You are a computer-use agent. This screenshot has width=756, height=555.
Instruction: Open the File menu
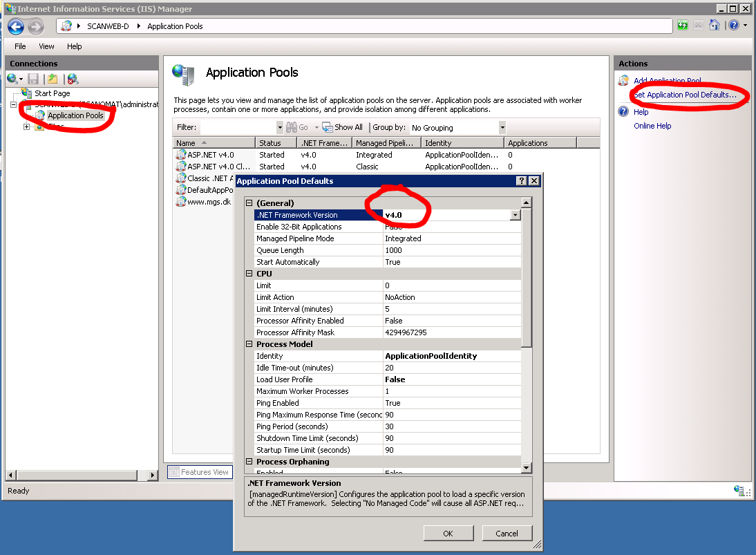point(20,46)
